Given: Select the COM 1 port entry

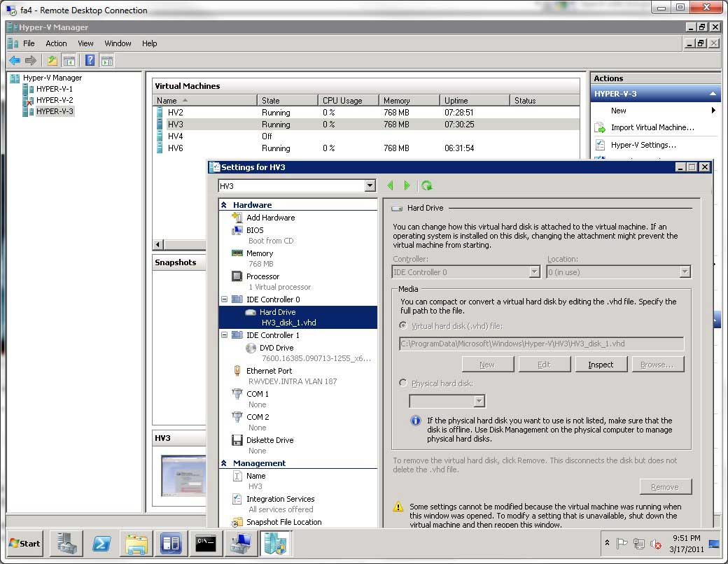Looking at the screenshot, I should [257, 394].
